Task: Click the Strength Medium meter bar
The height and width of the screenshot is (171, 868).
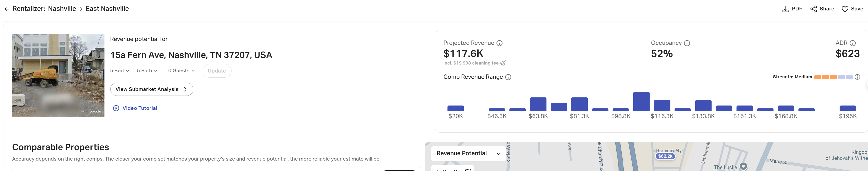Action: [x=833, y=77]
